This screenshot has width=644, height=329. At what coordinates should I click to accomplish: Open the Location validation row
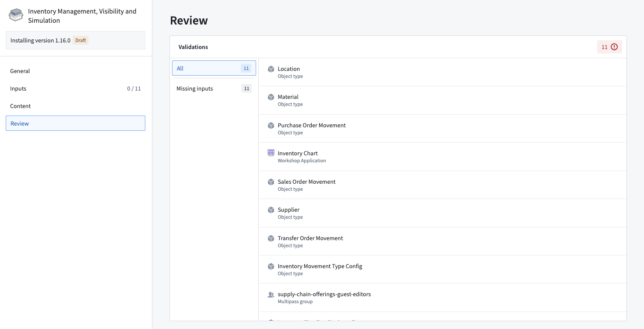443,72
